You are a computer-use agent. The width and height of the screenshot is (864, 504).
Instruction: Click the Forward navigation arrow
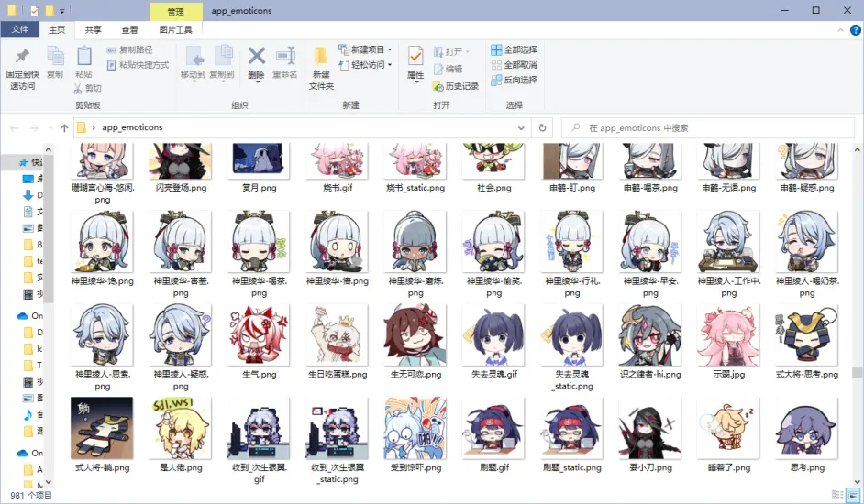point(34,127)
